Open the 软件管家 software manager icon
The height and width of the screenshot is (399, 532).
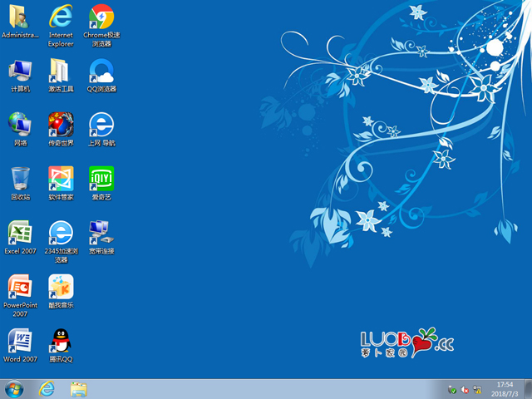(x=61, y=179)
